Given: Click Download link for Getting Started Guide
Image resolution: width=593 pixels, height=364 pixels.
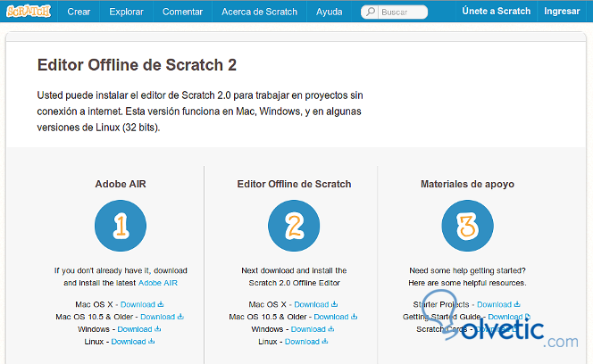Looking at the screenshot, I should [505, 317].
